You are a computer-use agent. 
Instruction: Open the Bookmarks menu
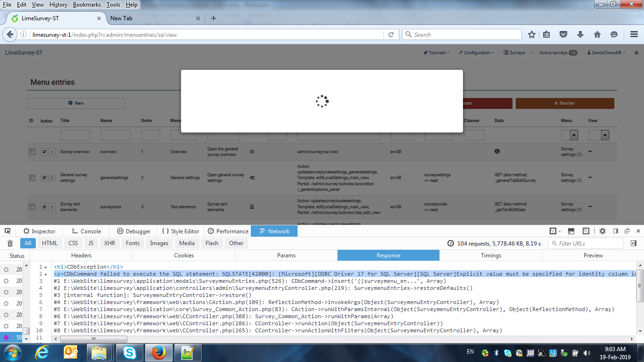pyautogui.click(x=87, y=5)
